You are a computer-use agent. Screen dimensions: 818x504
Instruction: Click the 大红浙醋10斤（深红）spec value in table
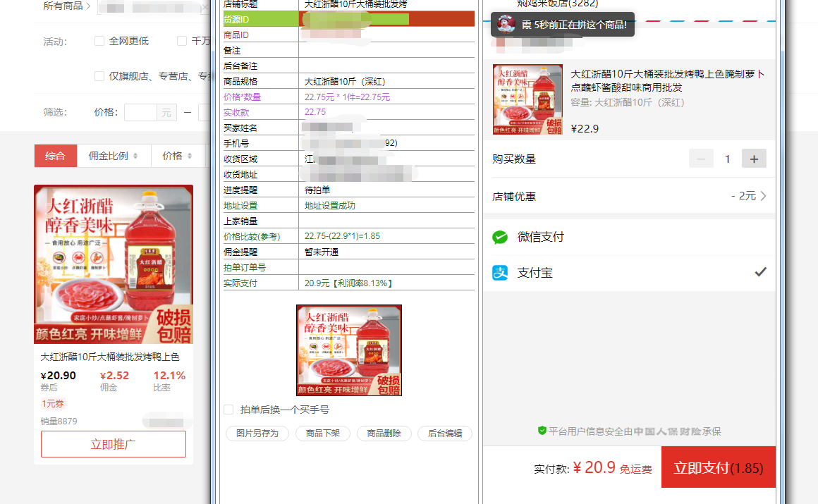pyautogui.click(x=345, y=81)
